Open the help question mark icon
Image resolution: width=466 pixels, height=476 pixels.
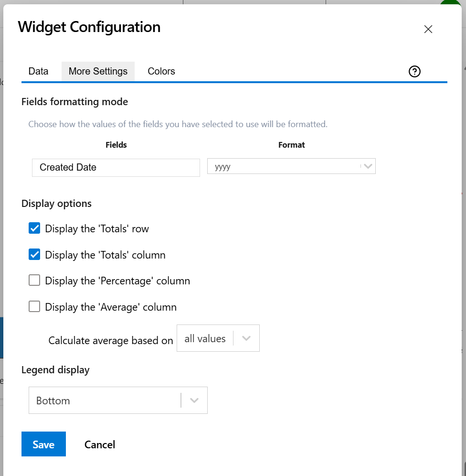click(414, 71)
